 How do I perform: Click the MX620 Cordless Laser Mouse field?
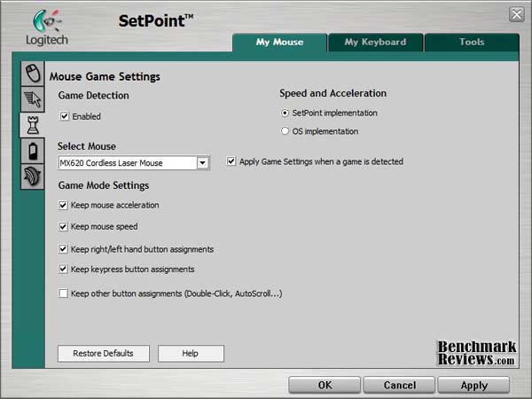[134, 163]
